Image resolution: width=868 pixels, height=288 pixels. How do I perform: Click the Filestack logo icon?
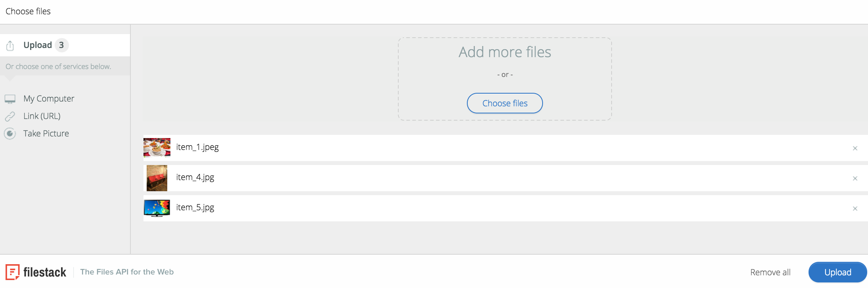tap(13, 272)
